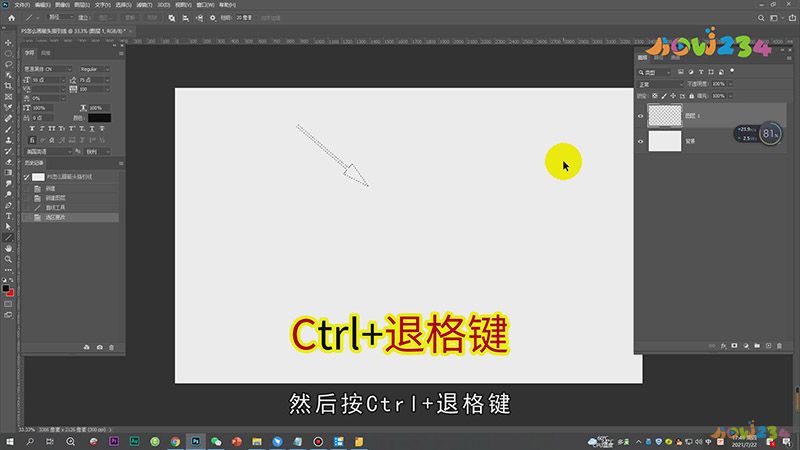Select the Path Selection arrow tool
Image resolution: width=800 pixels, height=450 pixels.
tap(8, 227)
